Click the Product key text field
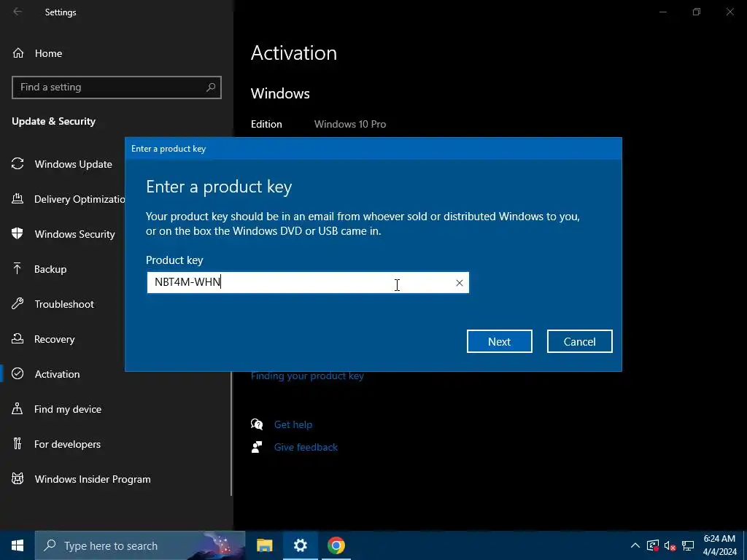Screen dimensions: 747x560 (x=308, y=282)
